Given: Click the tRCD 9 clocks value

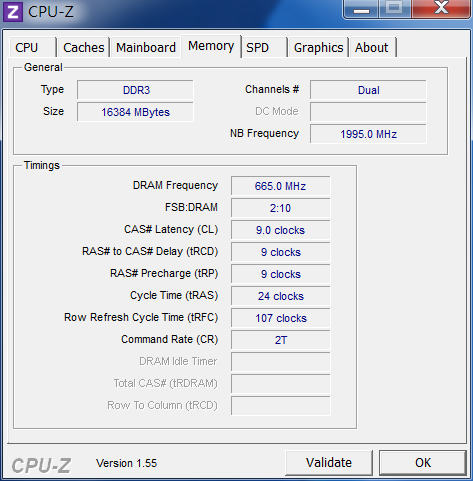Looking at the screenshot, I should click(281, 252).
